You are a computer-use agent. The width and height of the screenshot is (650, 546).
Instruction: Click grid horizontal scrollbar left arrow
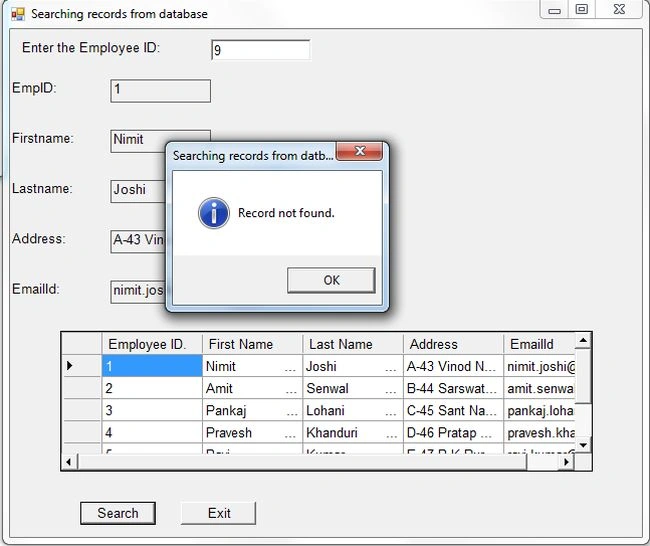pyautogui.click(x=69, y=461)
